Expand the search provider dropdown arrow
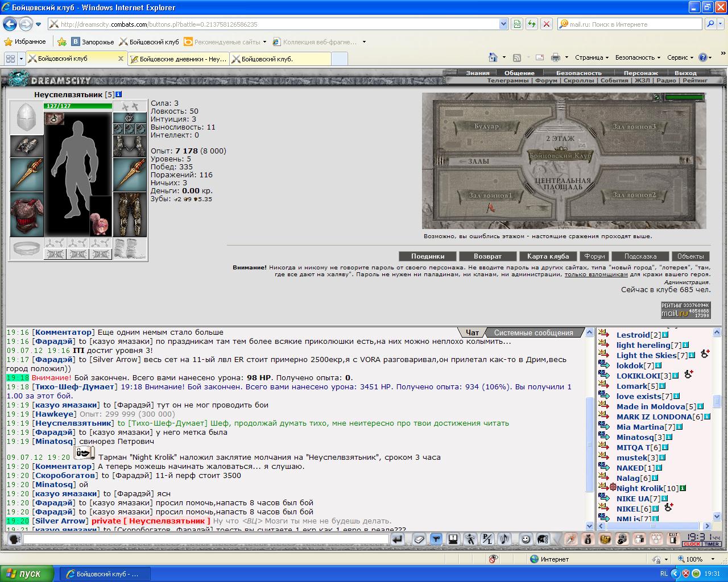Viewport: 728px width, 582px height. click(721, 24)
